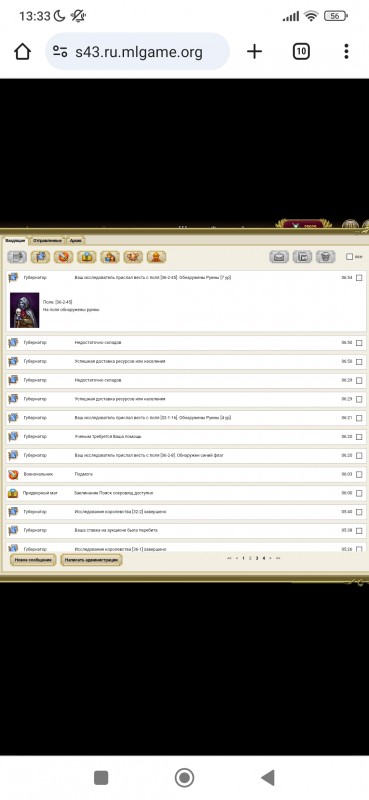369x800 pixels.
Task: Click the crossed-weapons filter icon in toolbar
Action: [x=133, y=257]
